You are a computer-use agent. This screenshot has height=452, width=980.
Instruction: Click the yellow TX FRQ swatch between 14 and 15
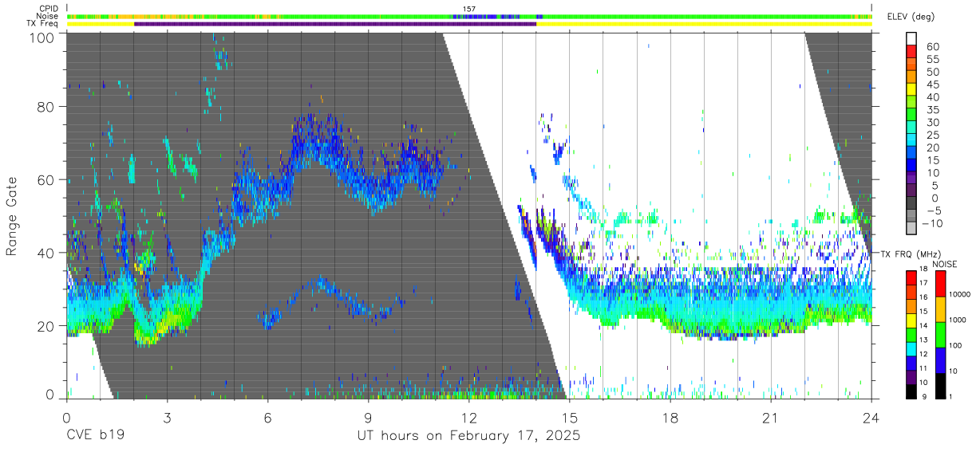click(x=911, y=321)
